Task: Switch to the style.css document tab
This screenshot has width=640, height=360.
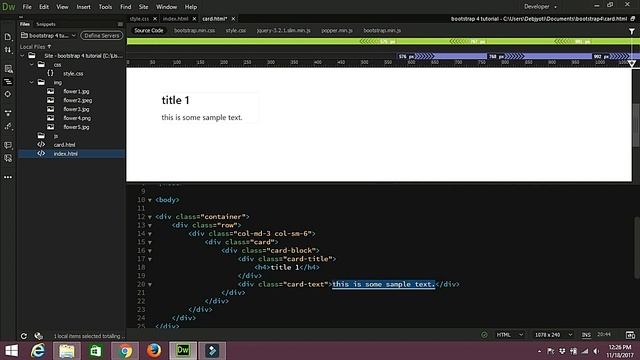Action: [x=139, y=19]
